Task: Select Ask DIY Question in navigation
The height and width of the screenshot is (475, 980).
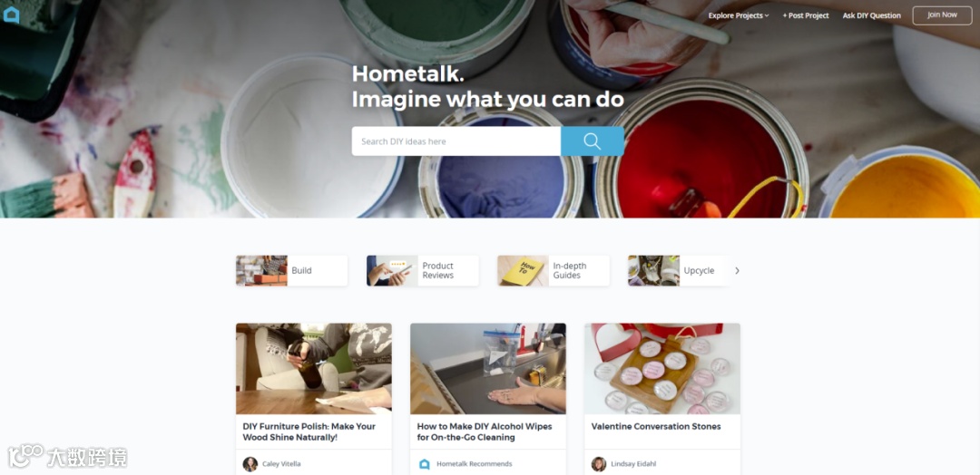Action: (872, 15)
